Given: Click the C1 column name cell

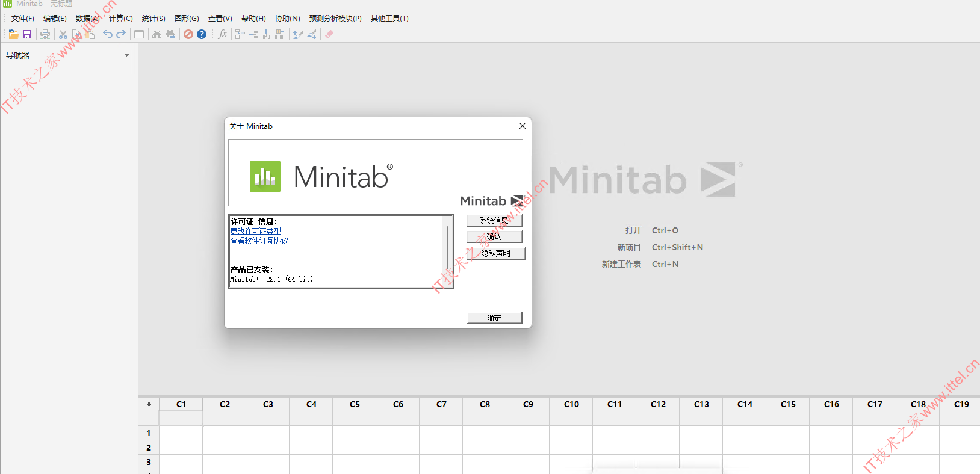Looking at the screenshot, I should pyautogui.click(x=181, y=419).
